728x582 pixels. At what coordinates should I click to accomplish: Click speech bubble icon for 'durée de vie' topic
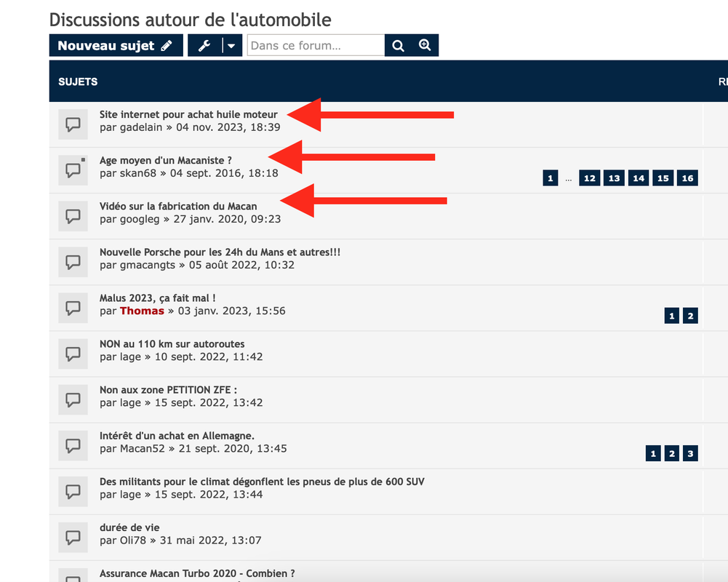tap(73, 538)
